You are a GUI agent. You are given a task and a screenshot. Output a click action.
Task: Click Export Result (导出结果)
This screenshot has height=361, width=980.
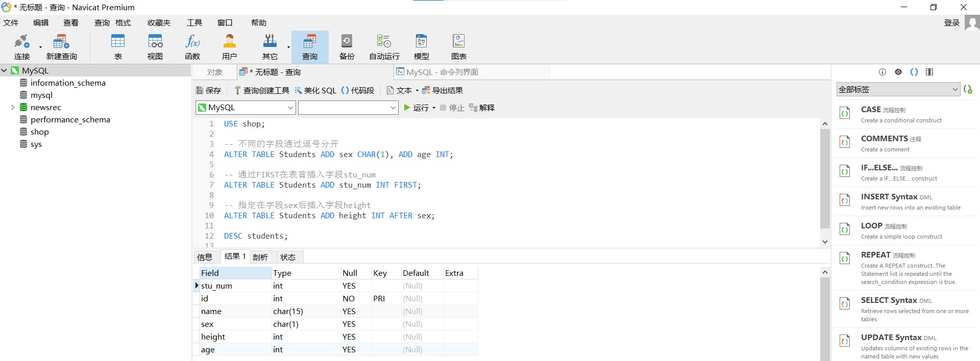pos(443,91)
